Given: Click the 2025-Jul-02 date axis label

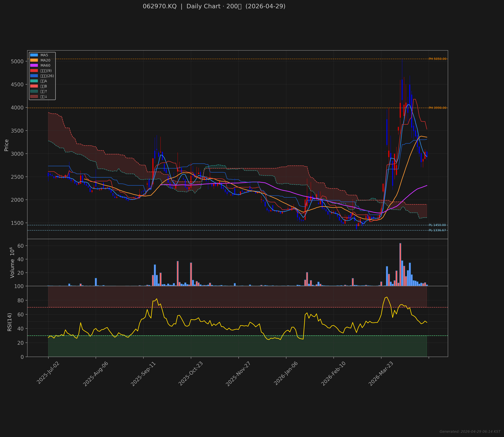Looking at the screenshot, I should [48, 373].
